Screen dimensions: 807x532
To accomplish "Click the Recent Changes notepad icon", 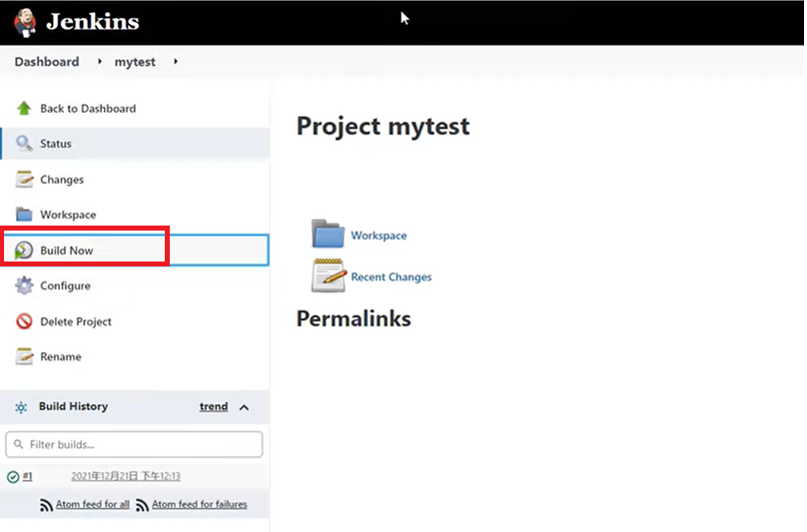I will [x=329, y=275].
